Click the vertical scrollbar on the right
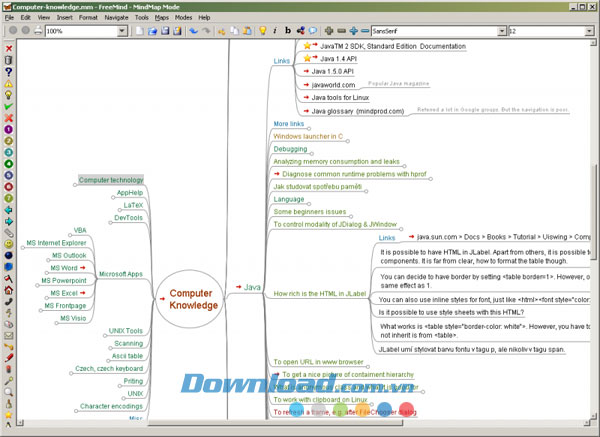Image resolution: width=600 pixels, height=437 pixels. 595,200
